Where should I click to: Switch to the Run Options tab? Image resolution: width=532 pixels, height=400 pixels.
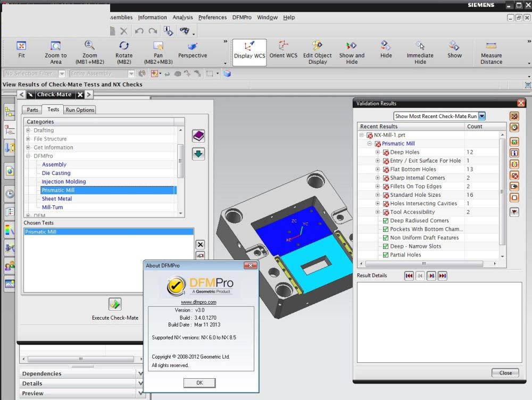click(80, 110)
